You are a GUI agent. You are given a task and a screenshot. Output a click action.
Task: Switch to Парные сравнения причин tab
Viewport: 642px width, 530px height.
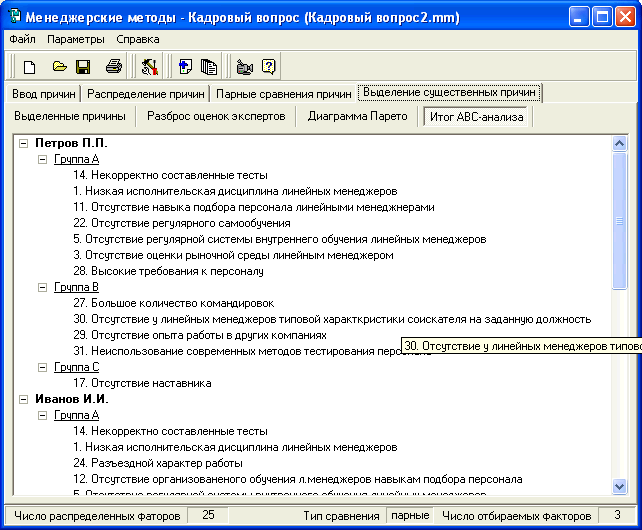click(283, 94)
